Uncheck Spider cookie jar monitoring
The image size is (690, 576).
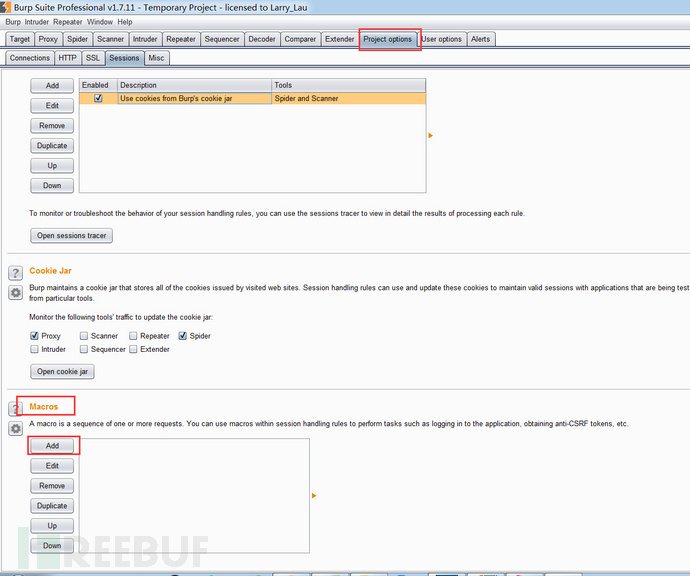click(183, 336)
